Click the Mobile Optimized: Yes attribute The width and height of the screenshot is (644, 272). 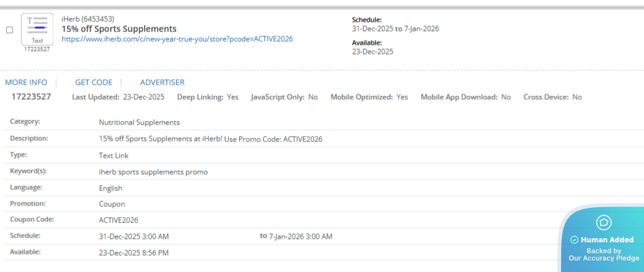[369, 97]
